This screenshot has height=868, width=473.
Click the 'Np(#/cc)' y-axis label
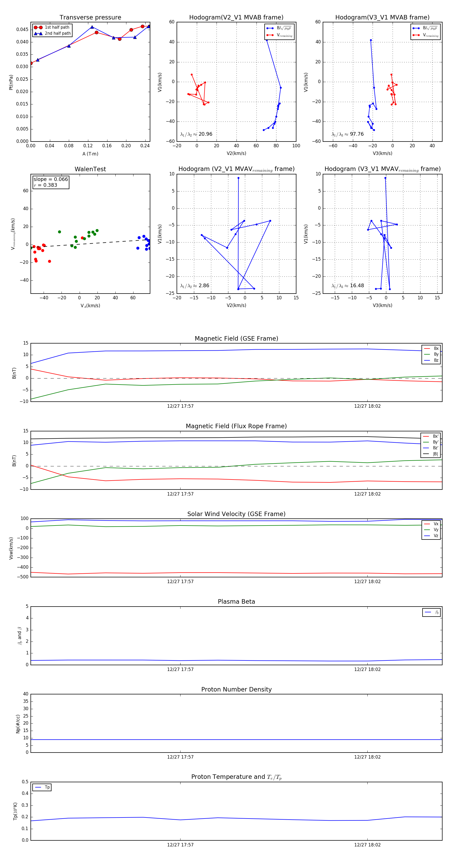point(18,723)
